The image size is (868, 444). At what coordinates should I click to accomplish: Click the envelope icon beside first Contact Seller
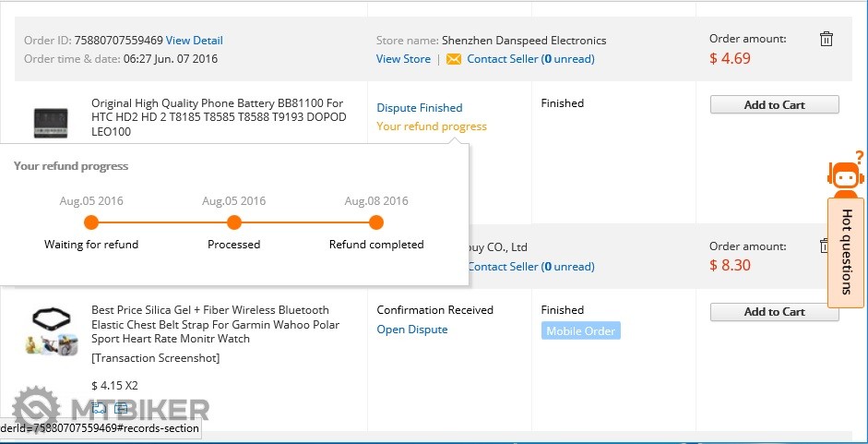tap(453, 59)
